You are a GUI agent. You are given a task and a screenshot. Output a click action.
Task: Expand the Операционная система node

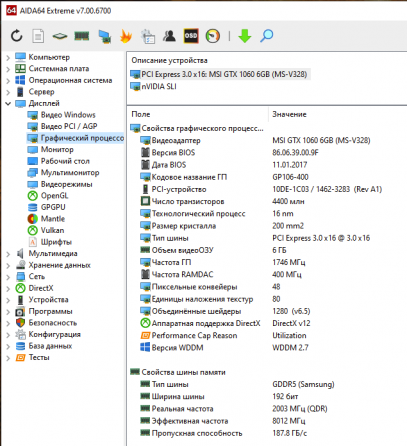click(x=8, y=81)
